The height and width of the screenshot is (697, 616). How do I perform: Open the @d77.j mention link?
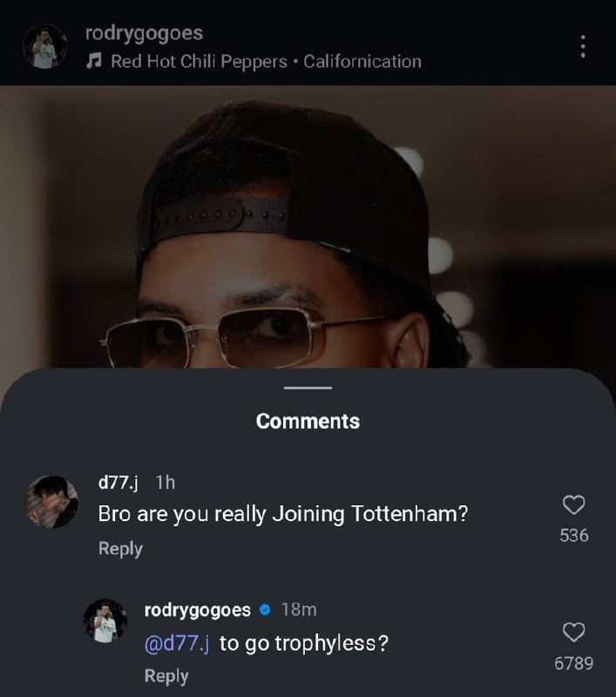pyautogui.click(x=177, y=643)
